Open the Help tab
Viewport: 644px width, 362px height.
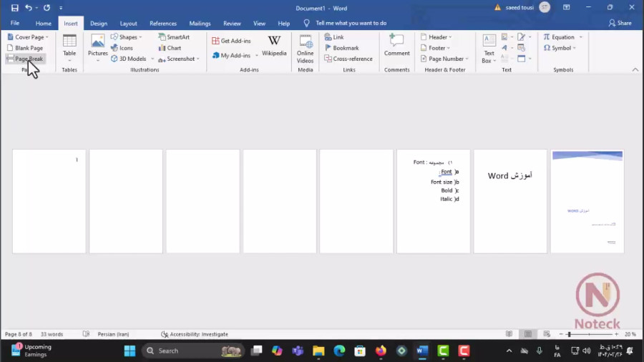(x=284, y=24)
